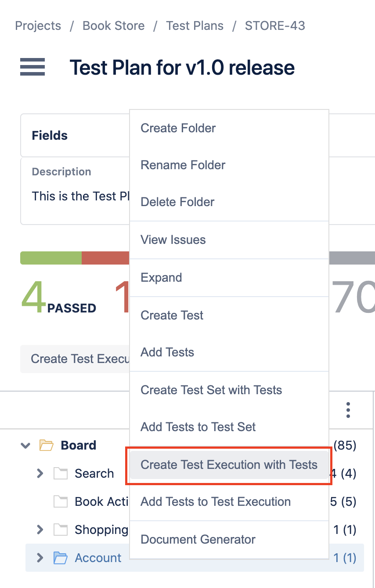
Task: Click the Shopping folder icon
Action: pyautogui.click(x=61, y=530)
